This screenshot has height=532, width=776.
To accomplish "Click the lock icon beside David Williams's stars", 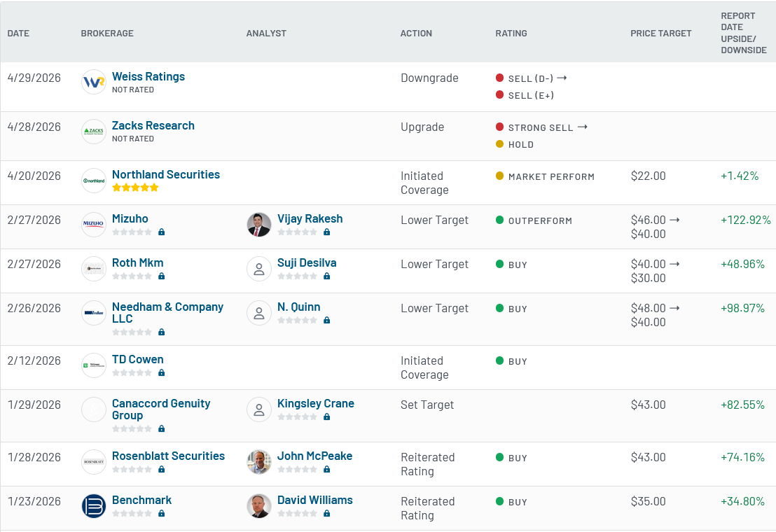I will (326, 513).
